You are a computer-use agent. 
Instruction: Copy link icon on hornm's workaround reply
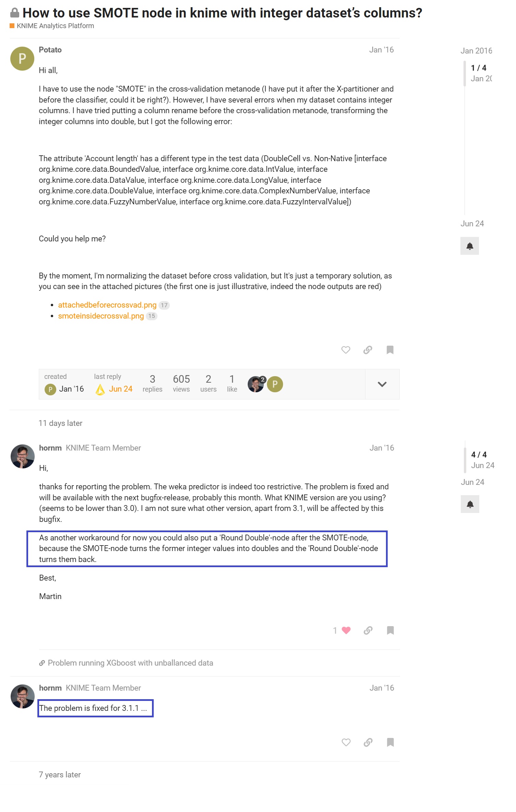[368, 630]
